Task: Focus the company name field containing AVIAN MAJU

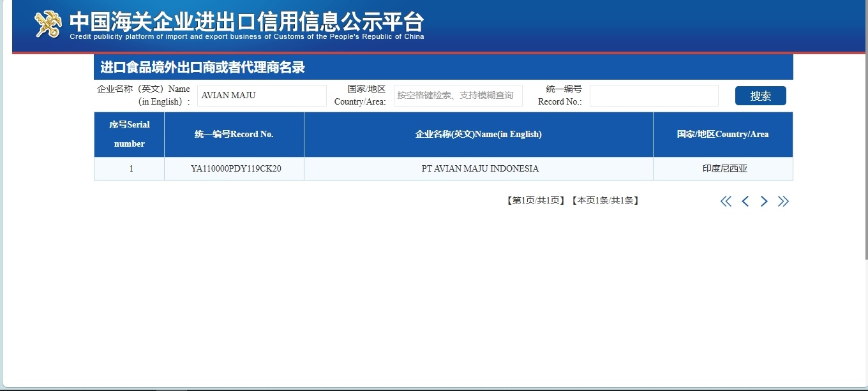Action: click(262, 96)
